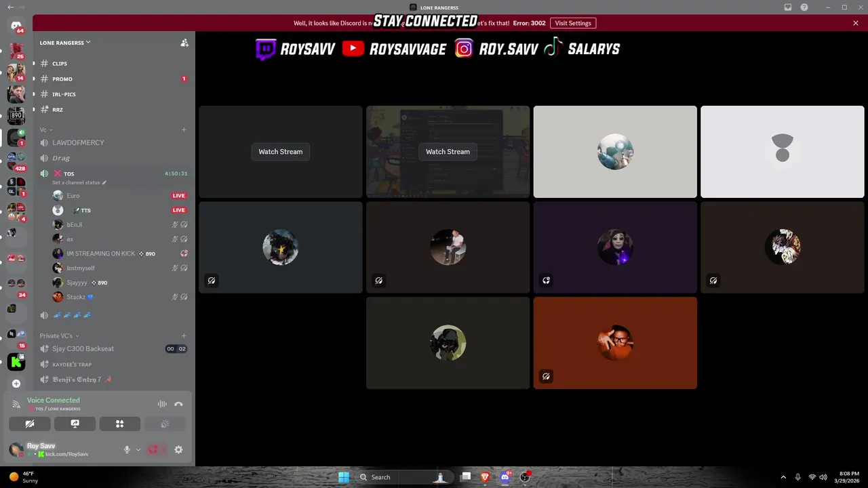The width and height of the screenshot is (868, 488).
Task: Open the green K Kick server icon
Action: (x=16, y=362)
